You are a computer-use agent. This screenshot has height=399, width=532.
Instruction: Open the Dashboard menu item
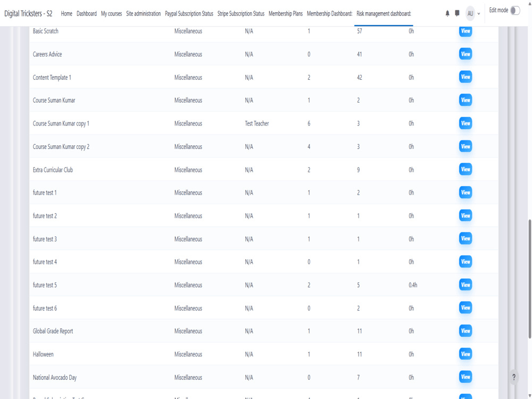[x=87, y=14]
